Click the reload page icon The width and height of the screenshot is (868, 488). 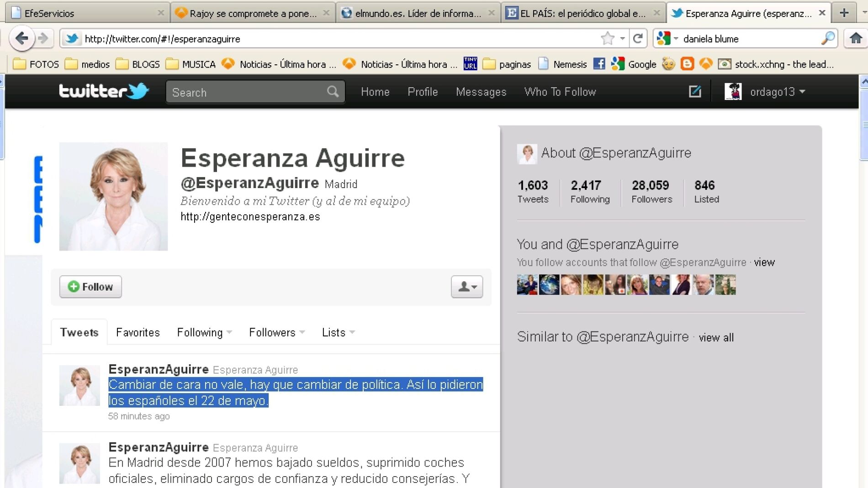[638, 38]
